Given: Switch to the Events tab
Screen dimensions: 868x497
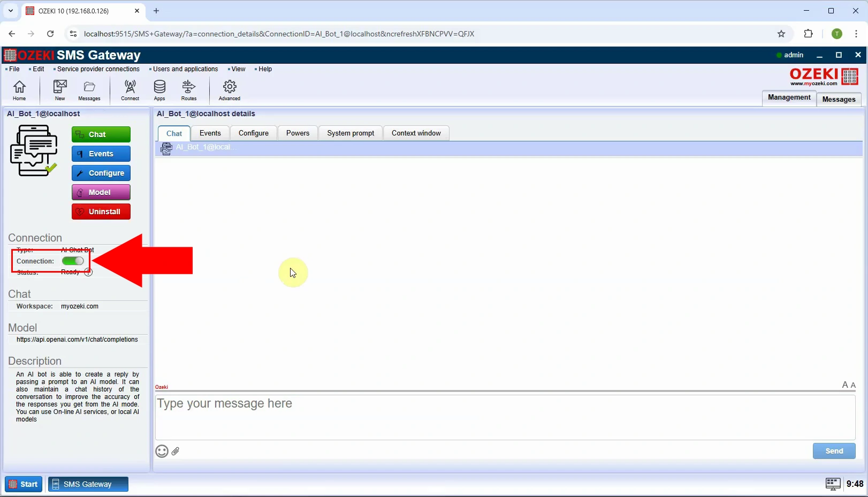Looking at the screenshot, I should point(210,133).
